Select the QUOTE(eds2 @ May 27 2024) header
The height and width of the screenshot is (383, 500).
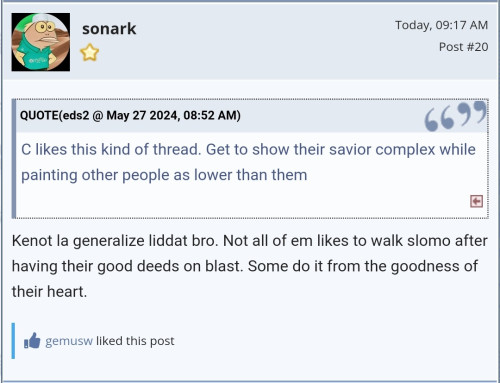(130, 115)
